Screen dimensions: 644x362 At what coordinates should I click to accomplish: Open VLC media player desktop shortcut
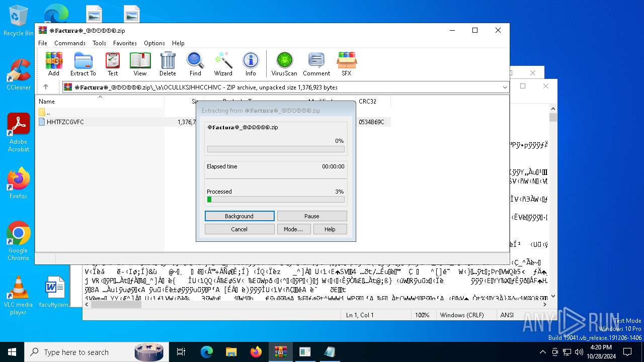pyautogui.click(x=19, y=296)
